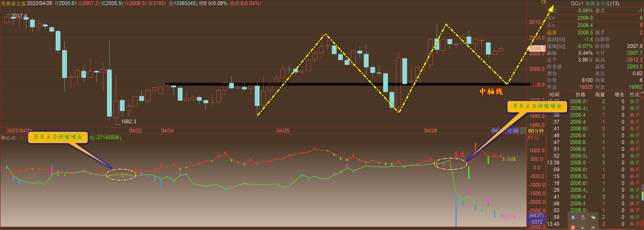Click the 分笔 value 6100
This screenshot has height=230, width=644.
pyautogui.click(x=587, y=80)
